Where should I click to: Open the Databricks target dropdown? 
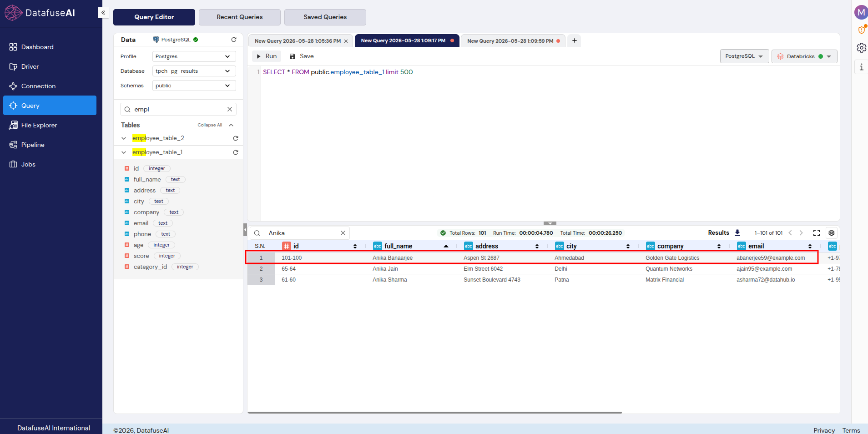pyautogui.click(x=804, y=56)
